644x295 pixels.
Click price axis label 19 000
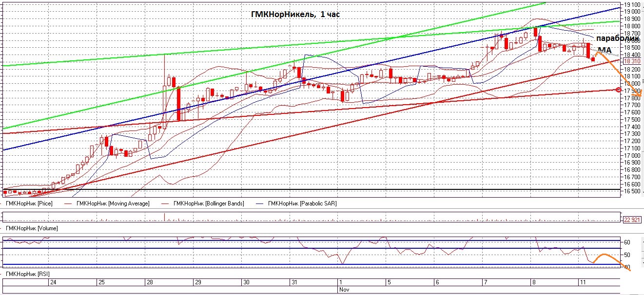[x=632, y=12]
